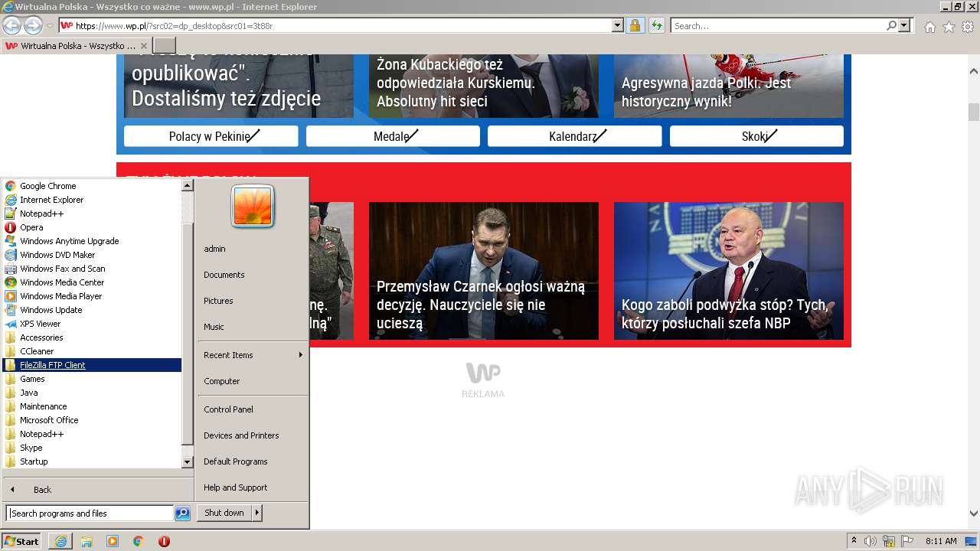Screen dimensions: 980x551
Task: Open the Przemysław Czarnek article thumbnail
Action: click(484, 271)
